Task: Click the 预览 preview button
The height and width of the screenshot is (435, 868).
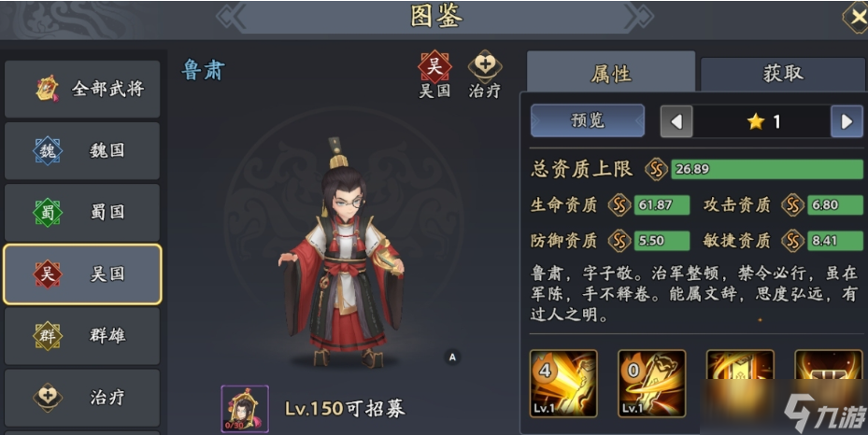Action: coord(588,120)
